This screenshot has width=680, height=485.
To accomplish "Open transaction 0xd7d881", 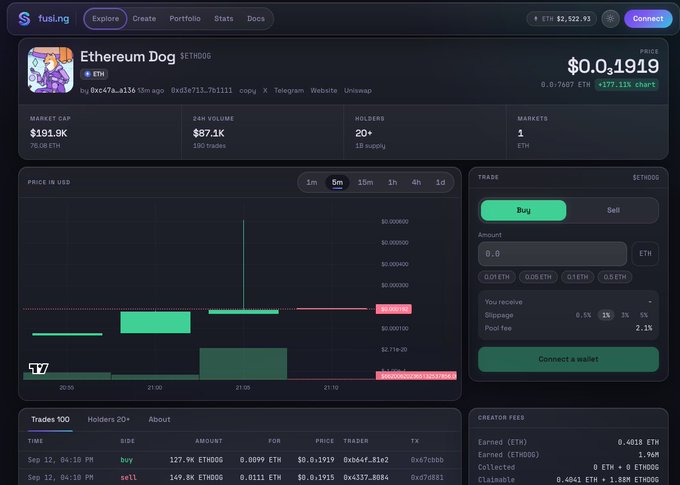I will [427, 478].
